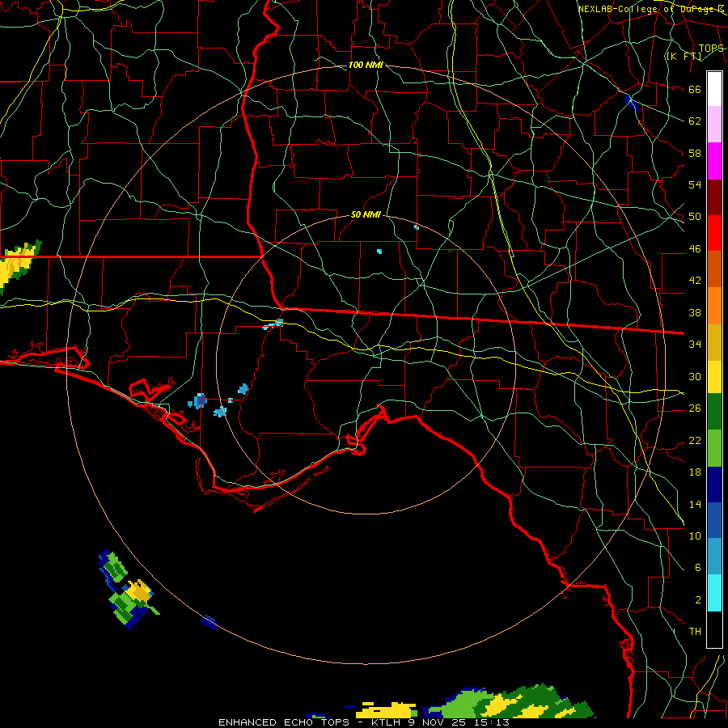Click the 50 NMI range ring label
728x728 pixels.
(366, 214)
